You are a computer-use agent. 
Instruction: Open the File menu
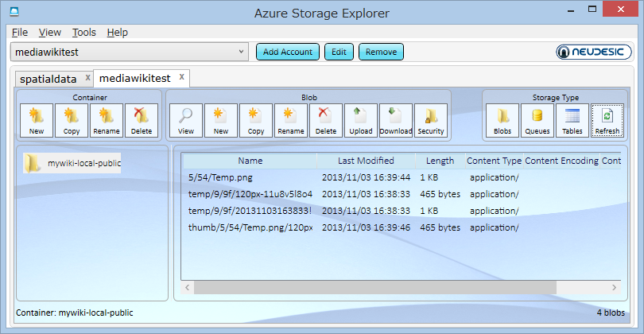(x=20, y=32)
